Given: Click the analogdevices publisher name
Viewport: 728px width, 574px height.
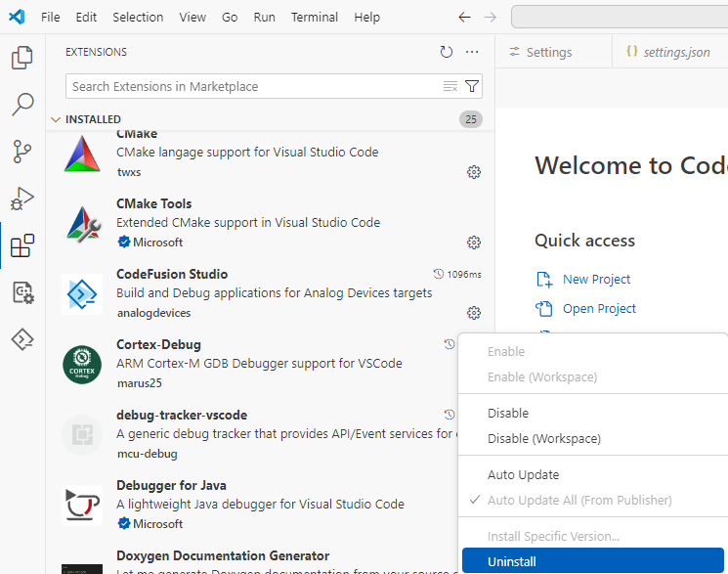Looking at the screenshot, I should [153, 313].
